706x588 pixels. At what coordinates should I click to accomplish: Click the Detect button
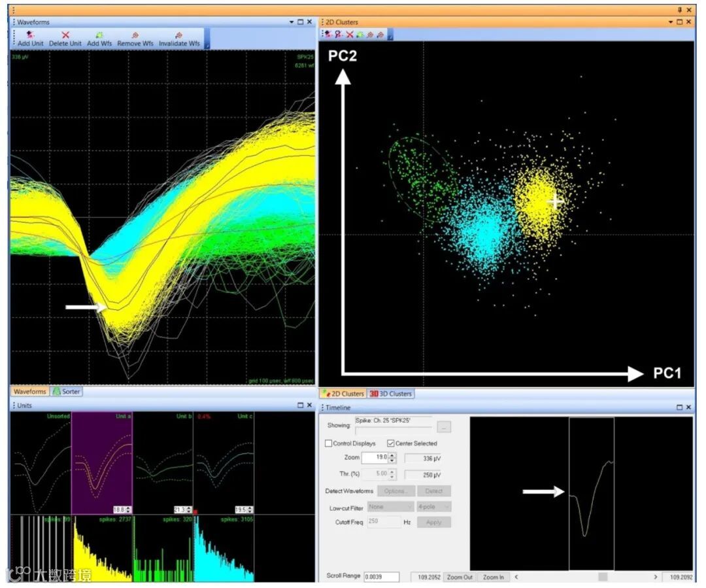pyautogui.click(x=434, y=491)
